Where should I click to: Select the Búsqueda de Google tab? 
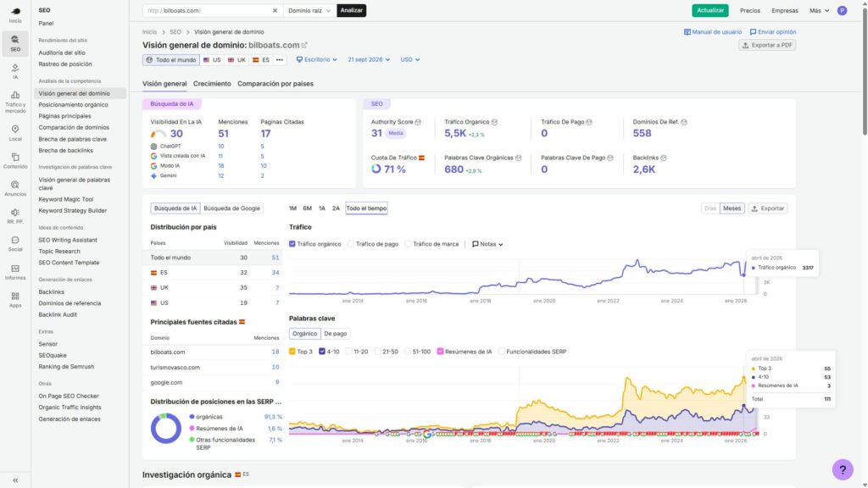click(231, 208)
